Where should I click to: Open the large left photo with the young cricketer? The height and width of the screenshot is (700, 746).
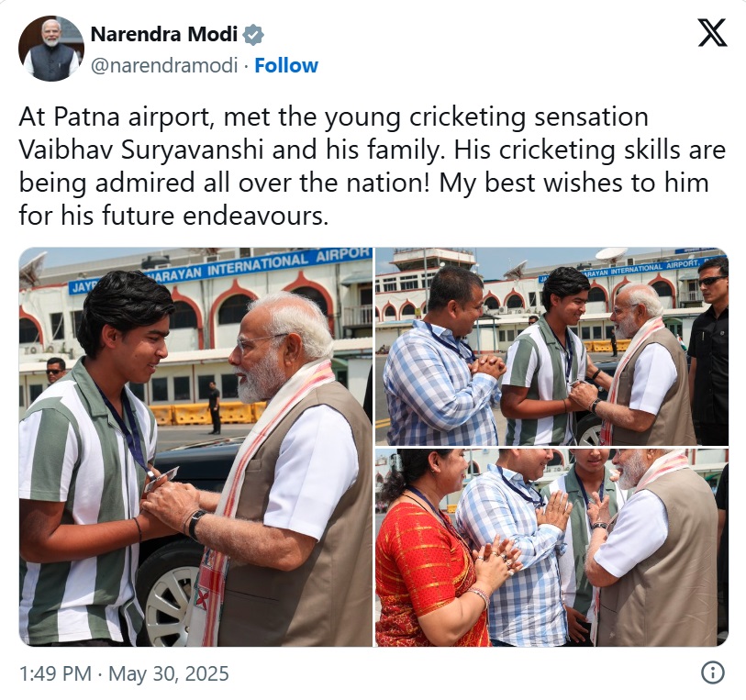pyautogui.click(x=195, y=447)
